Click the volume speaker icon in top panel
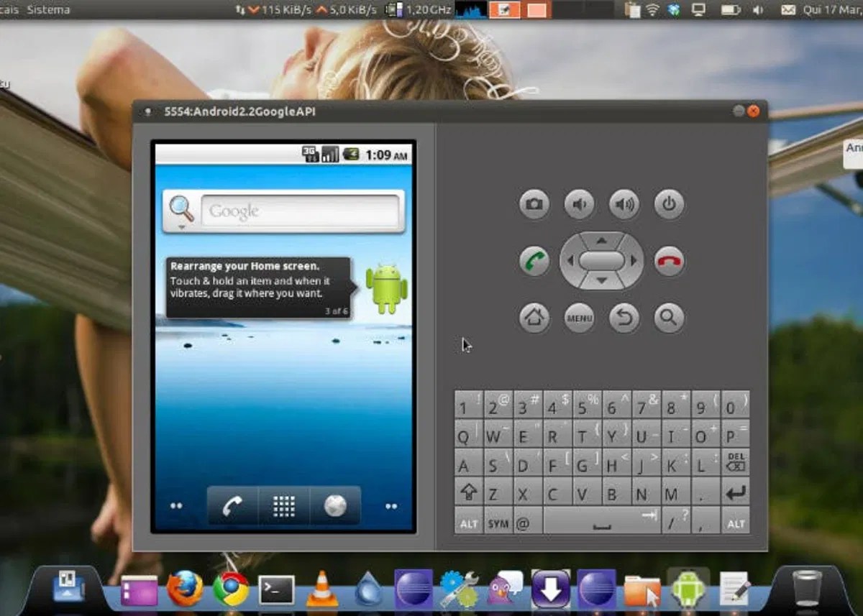The image size is (863, 616). coord(758,9)
